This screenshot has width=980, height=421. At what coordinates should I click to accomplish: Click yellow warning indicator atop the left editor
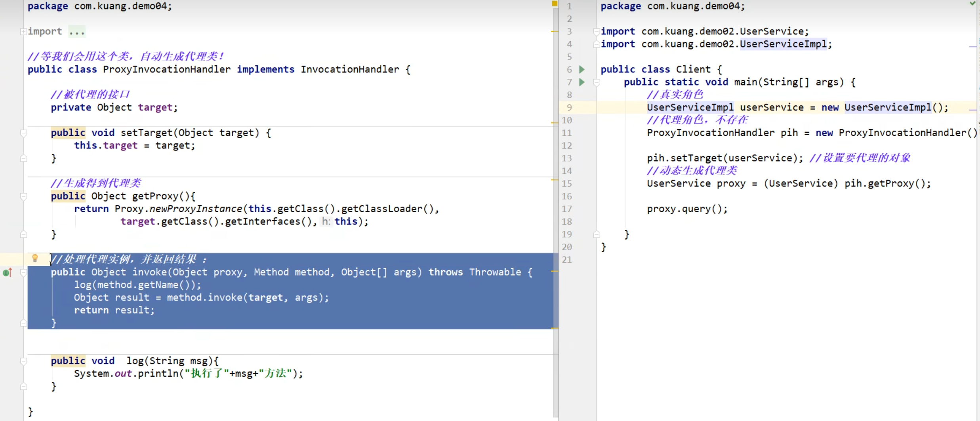click(555, 4)
